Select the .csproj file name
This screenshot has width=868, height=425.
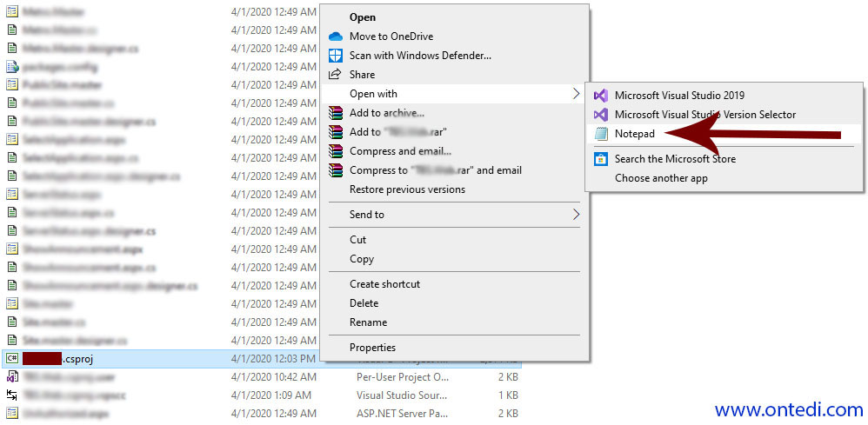57,359
